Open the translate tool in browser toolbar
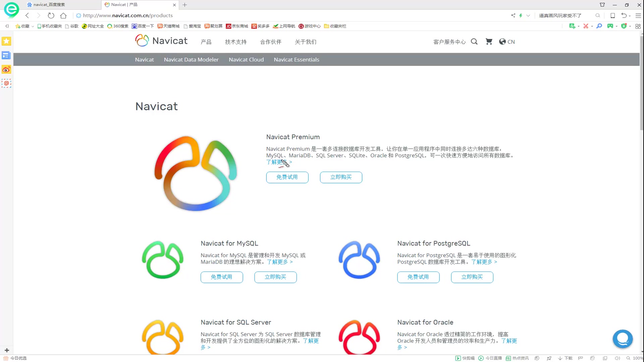 (572, 26)
